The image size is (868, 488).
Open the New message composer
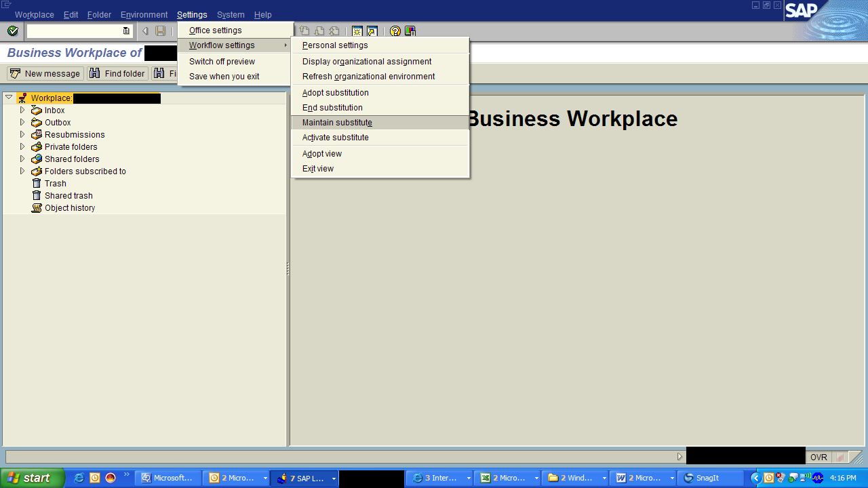click(45, 73)
